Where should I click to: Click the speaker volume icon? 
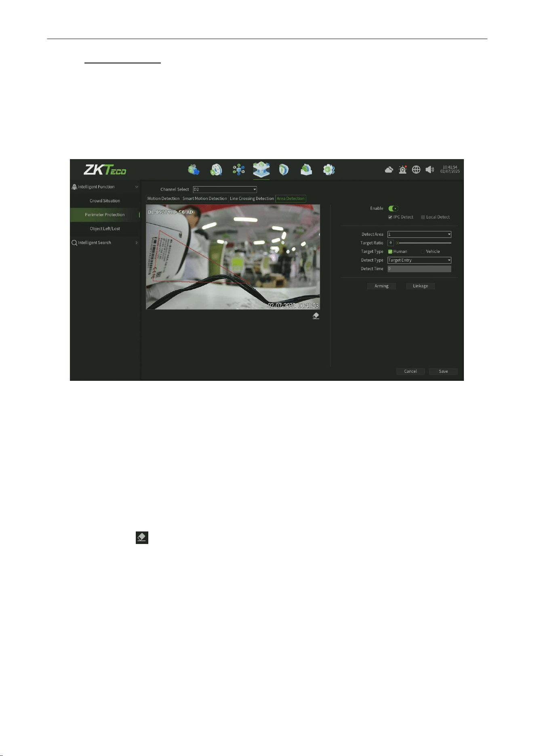click(430, 170)
